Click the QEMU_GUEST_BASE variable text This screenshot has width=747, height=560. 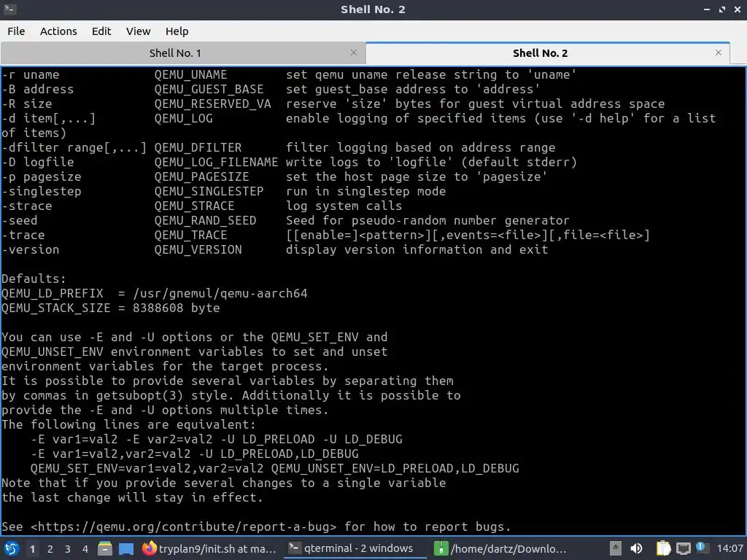click(x=209, y=90)
